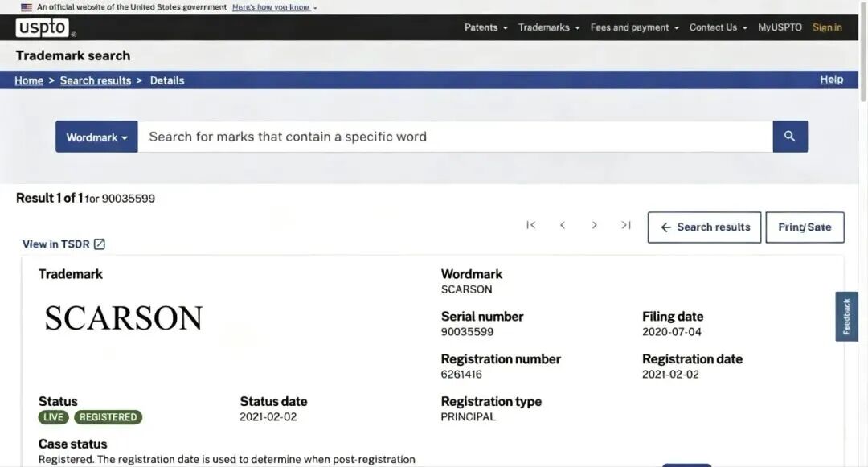
Task: Expand Fees and payment menu
Action: 634,27
